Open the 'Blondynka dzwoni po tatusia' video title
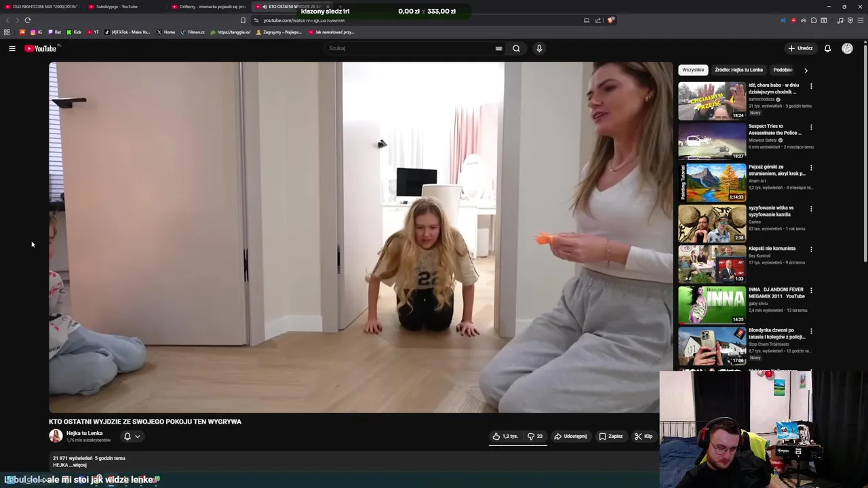868x488 pixels. tap(776, 333)
